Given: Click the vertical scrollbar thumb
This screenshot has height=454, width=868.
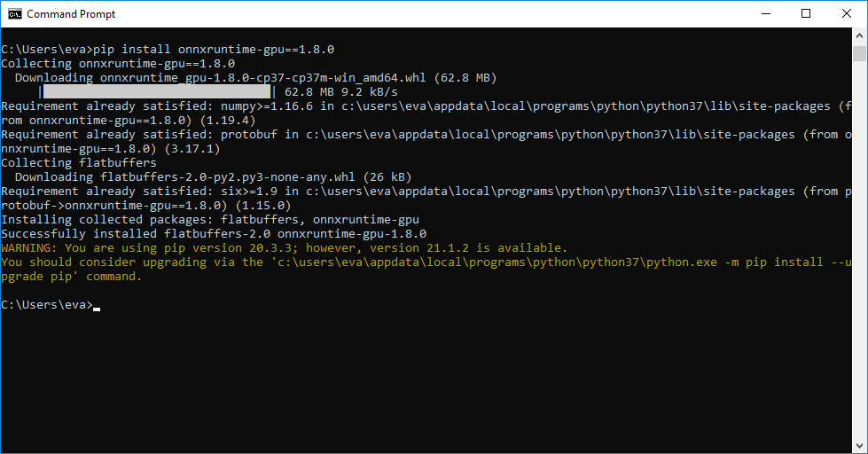Looking at the screenshot, I should click(x=859, y=54).
